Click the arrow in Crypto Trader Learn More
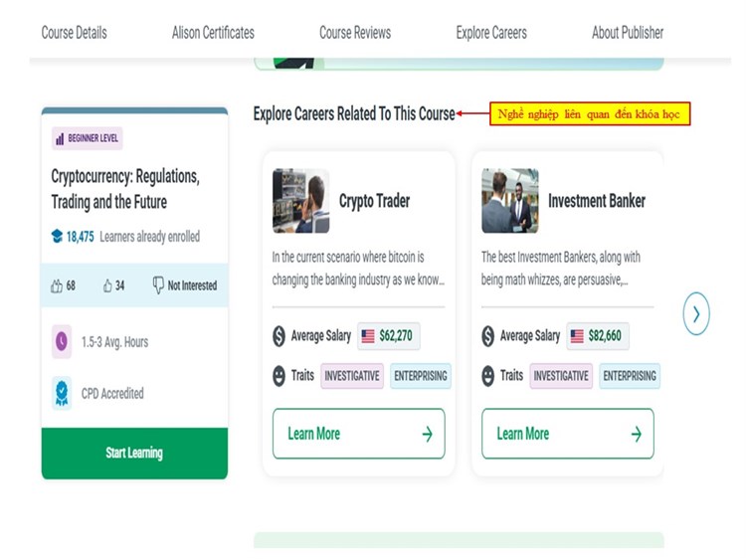This screenshot has width=746, height=560. pyautogui.click(x=427, y=434)
